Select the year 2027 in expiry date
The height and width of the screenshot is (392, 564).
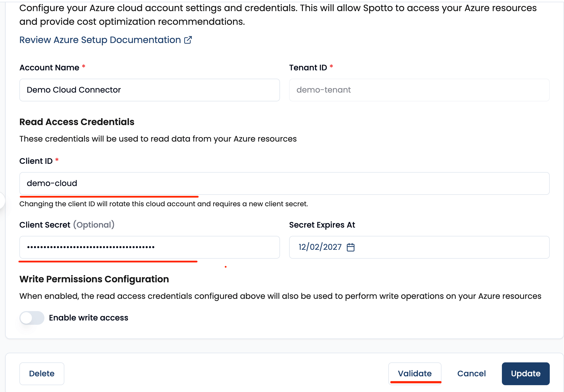[332, 247]
